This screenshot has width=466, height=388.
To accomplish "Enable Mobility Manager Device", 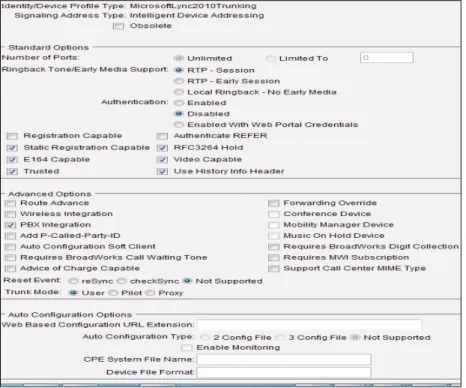I will pos(274,225).
